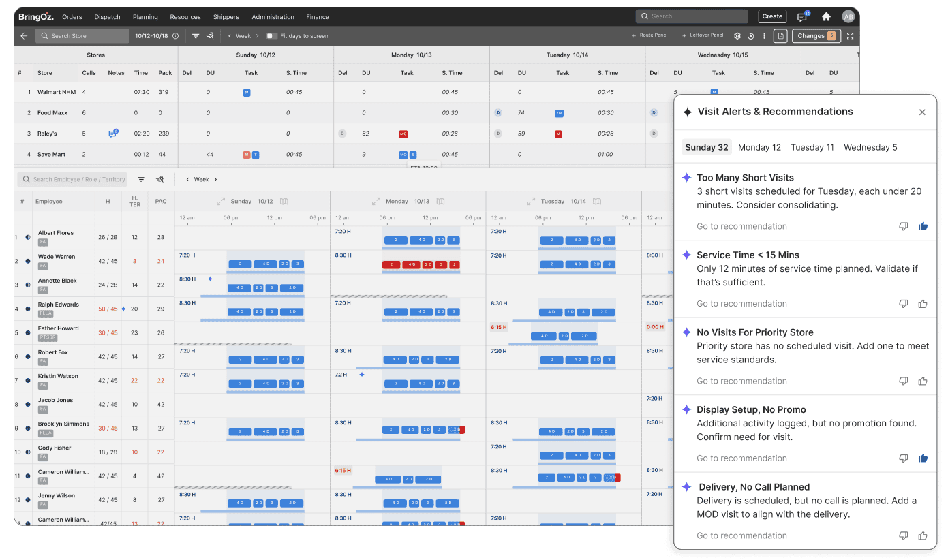Go to next week in employee schedule
Viewport: 948px width, 560px height.
[x=215, y=179]
